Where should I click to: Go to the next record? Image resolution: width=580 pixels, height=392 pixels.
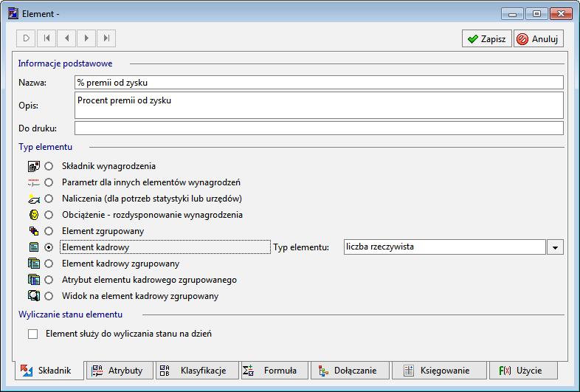pos(86,38)
